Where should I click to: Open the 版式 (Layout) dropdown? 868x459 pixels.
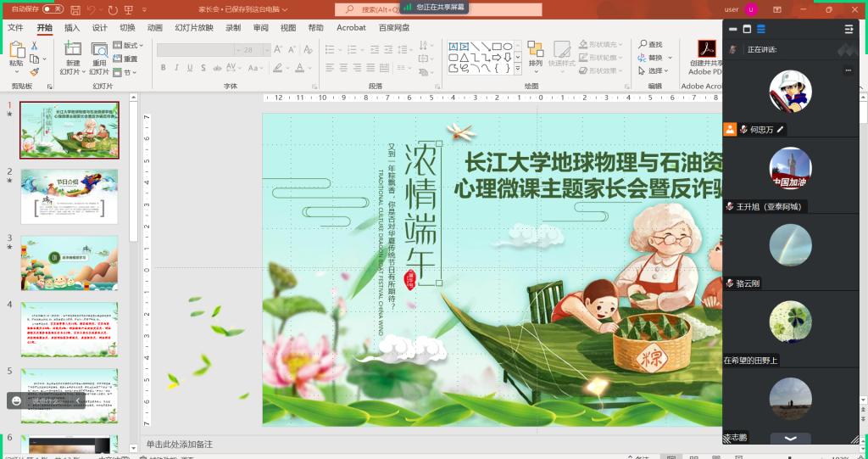click(x=129, y=45)
